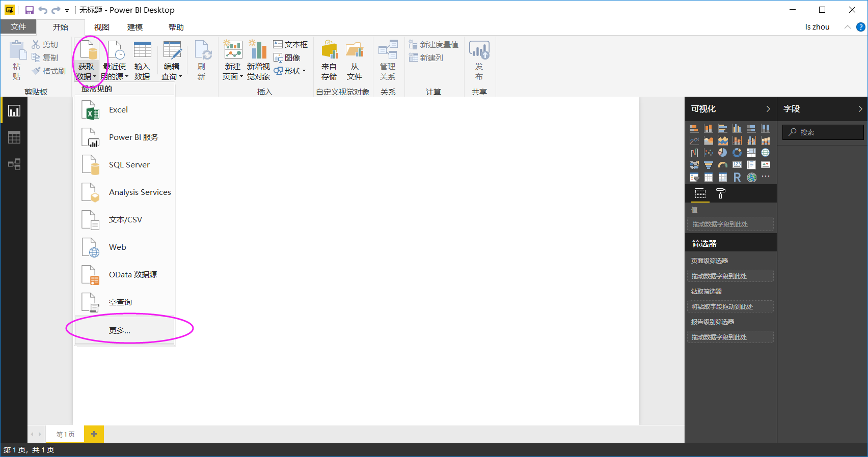Screen dimensions: 868x457
Task: Click the 搜索 fields search box
Action: tap(823, 132)
